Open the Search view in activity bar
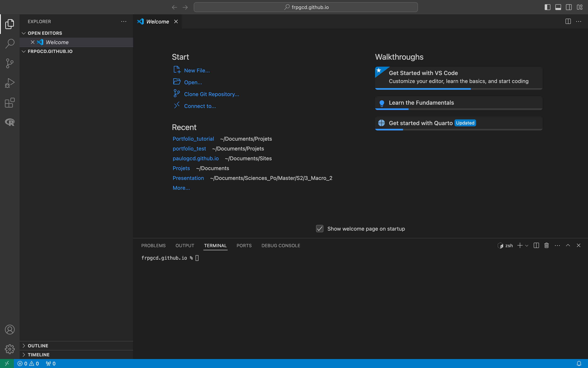 [10, 44]
